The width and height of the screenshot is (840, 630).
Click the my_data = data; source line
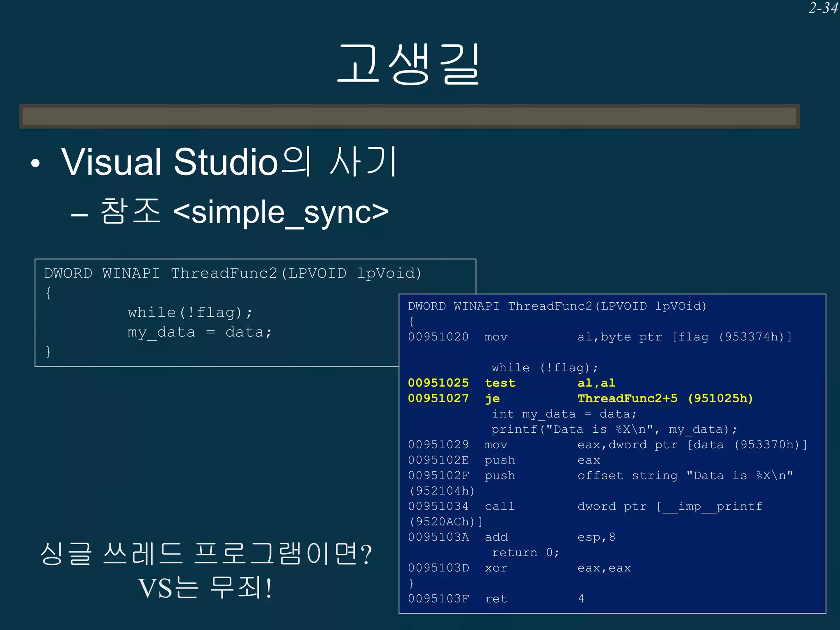(x=199, y=332)
